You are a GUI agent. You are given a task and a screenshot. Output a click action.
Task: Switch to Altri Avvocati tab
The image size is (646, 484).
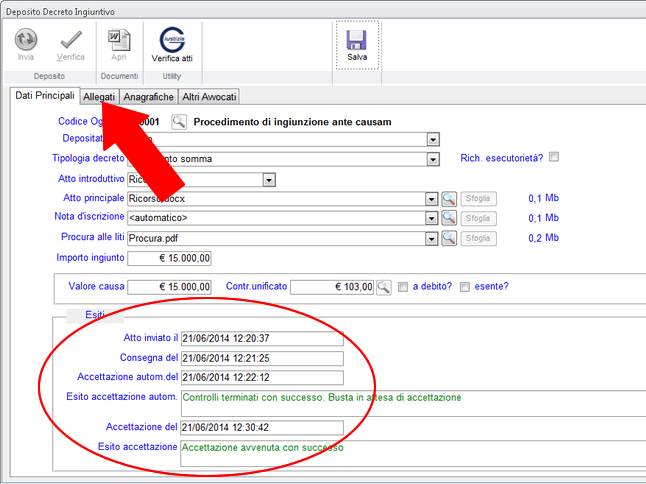pyautogui.click(x=209, y=97)
